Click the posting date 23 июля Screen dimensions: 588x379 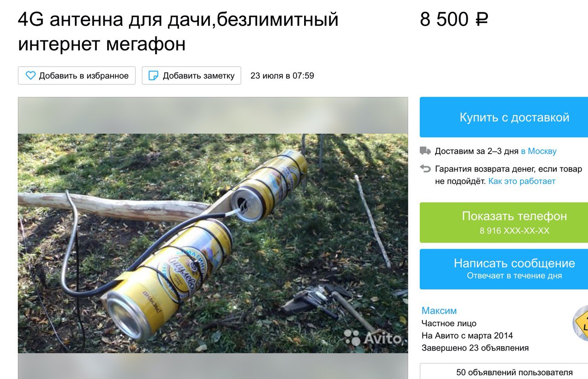coord(282,76)
